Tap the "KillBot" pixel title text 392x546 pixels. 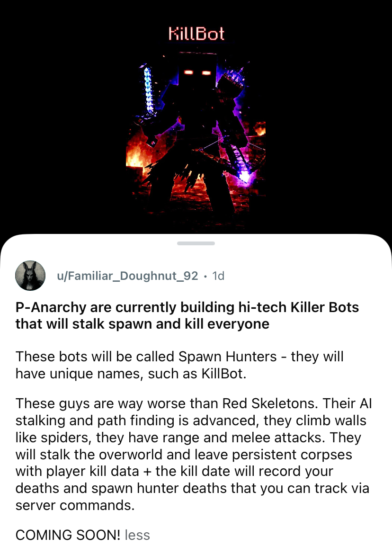point(196,34)
